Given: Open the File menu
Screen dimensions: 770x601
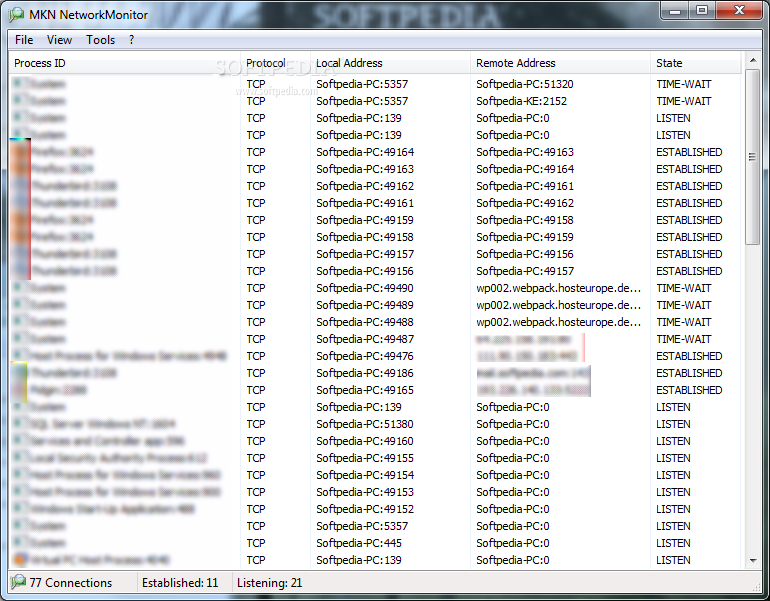Looking at the screenshot, I should point(24,40).
